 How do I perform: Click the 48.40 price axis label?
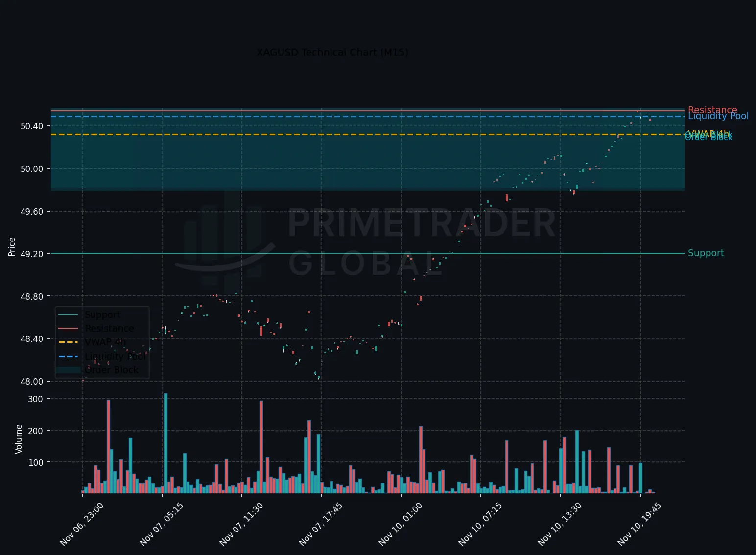(32, 339)
